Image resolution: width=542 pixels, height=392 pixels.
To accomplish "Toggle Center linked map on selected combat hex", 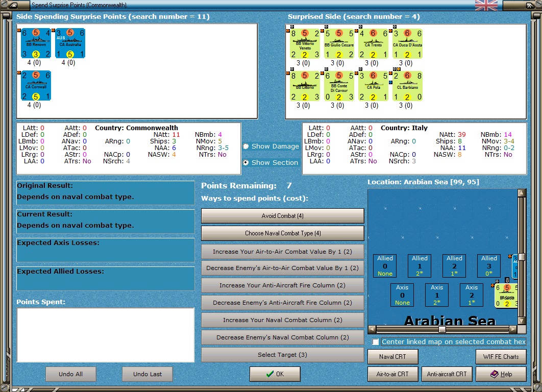I will click(376, 342).
